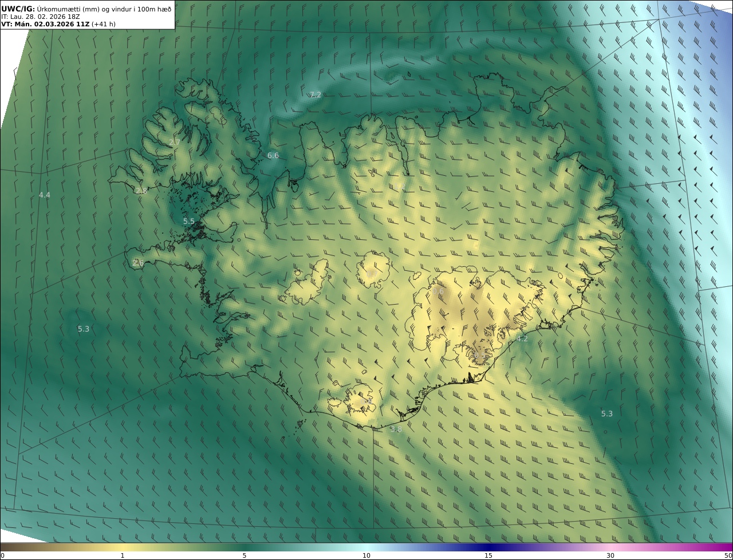Click the '10' tick on the color scale
The width and height of the screenshot is (733, 560).
tap(366, 555)
